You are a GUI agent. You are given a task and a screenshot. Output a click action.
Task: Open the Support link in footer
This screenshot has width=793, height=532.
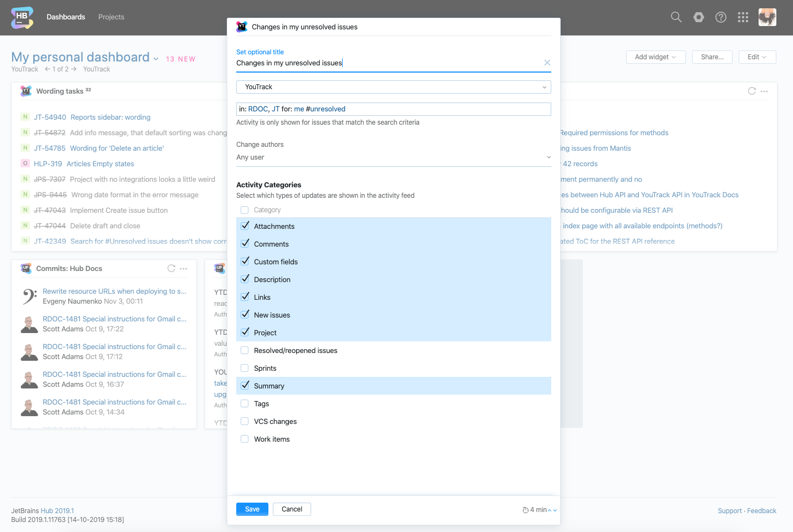tap(730, 511)
